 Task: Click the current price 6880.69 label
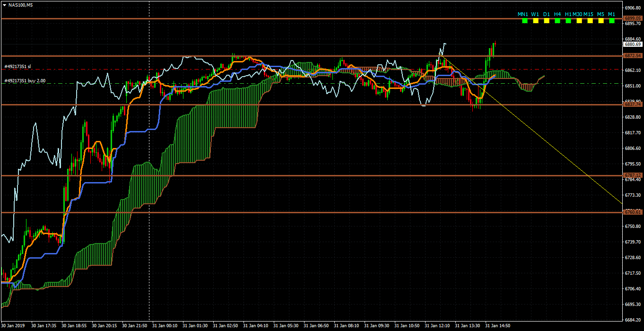632,44
